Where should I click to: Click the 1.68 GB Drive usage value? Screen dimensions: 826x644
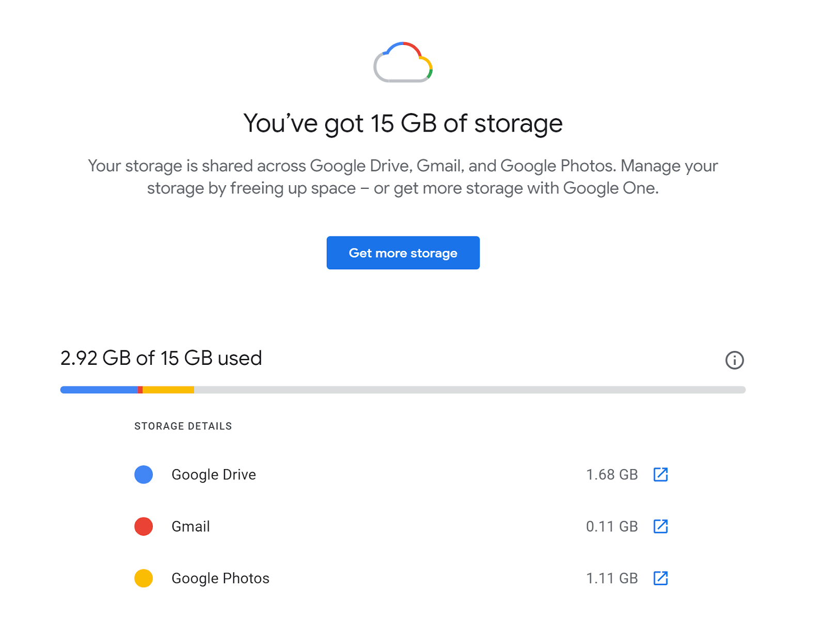[x=612, y=474]
